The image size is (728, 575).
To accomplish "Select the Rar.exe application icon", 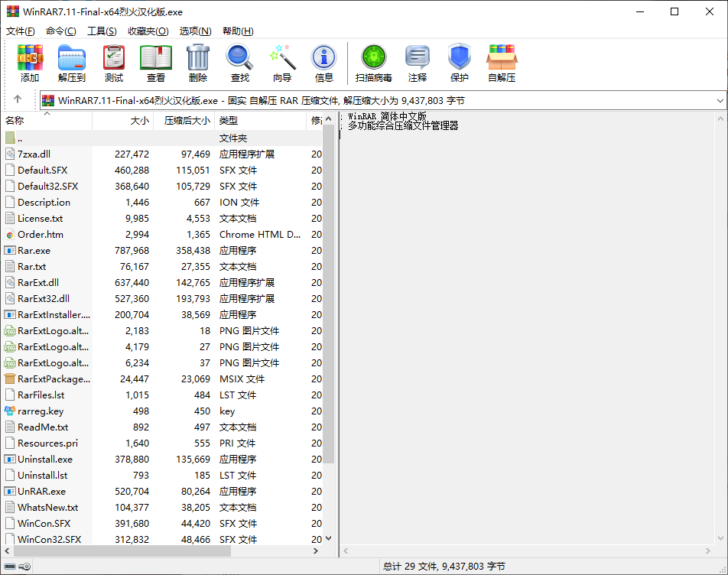I will coord(10,251).
